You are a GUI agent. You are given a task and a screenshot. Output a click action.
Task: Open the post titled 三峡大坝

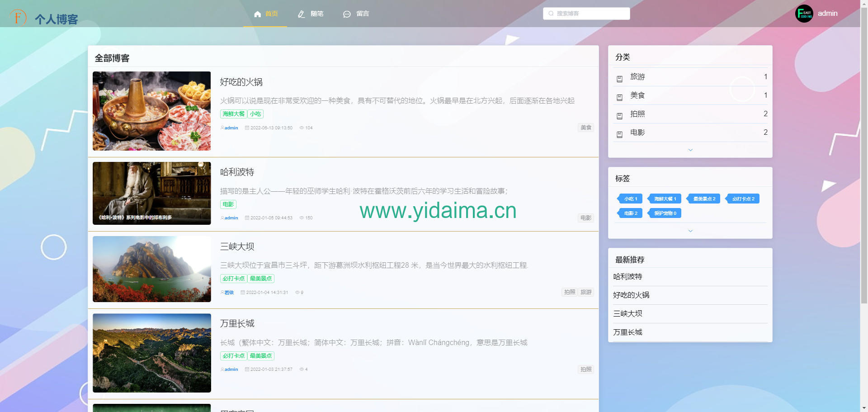237,246
